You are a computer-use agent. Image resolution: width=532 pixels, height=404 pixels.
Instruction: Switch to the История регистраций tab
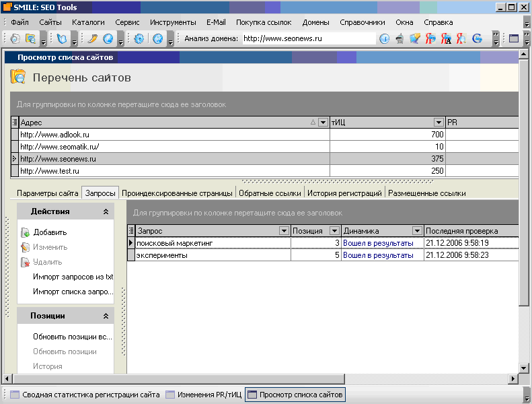pos(344,193)
